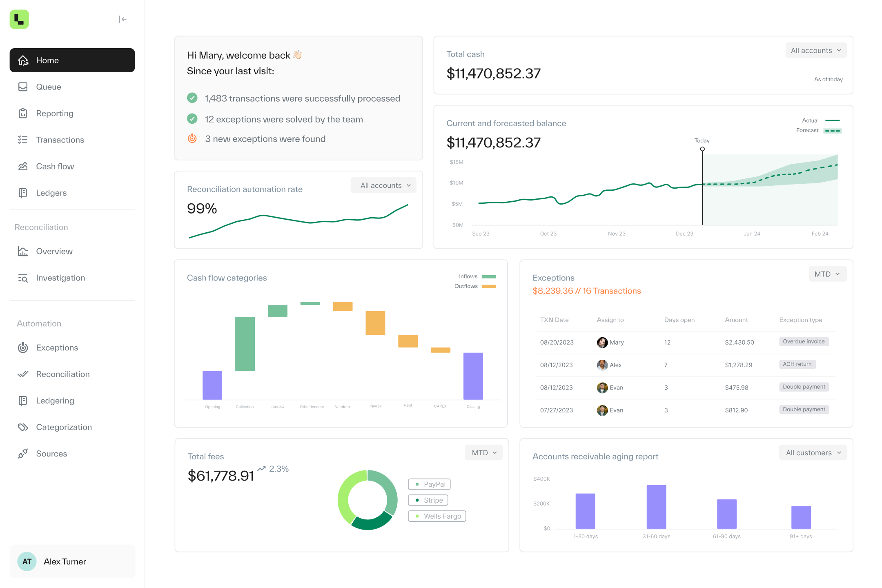This screenshot has width=882, height=588.
Task: Open the Sources sidebar icon
Action: [22, 454]
